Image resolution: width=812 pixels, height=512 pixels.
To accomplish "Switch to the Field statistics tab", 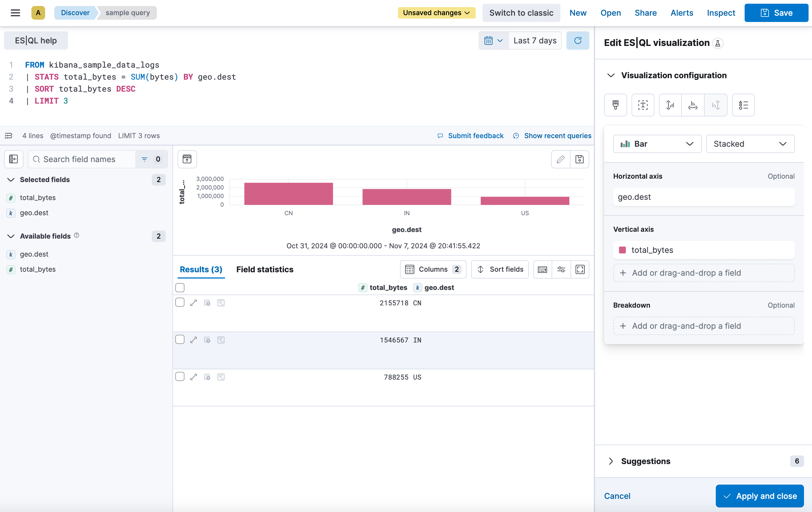I will click(x=265, y=269).
